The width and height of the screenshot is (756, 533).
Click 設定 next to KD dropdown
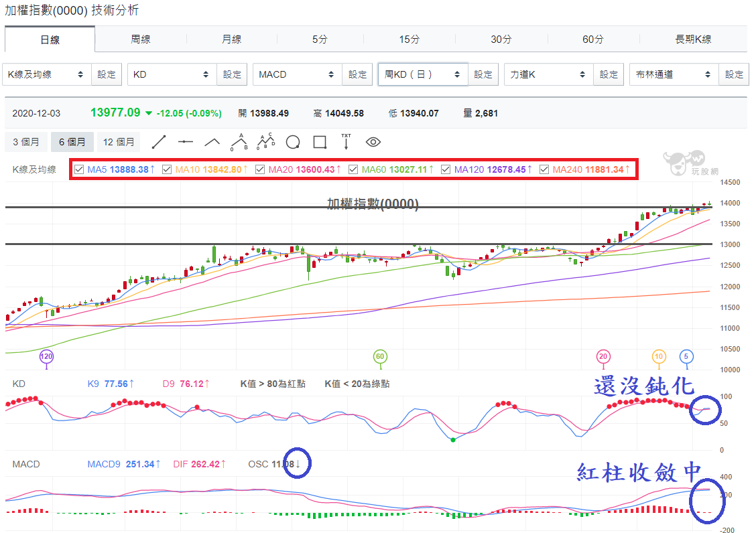(232, 75)
